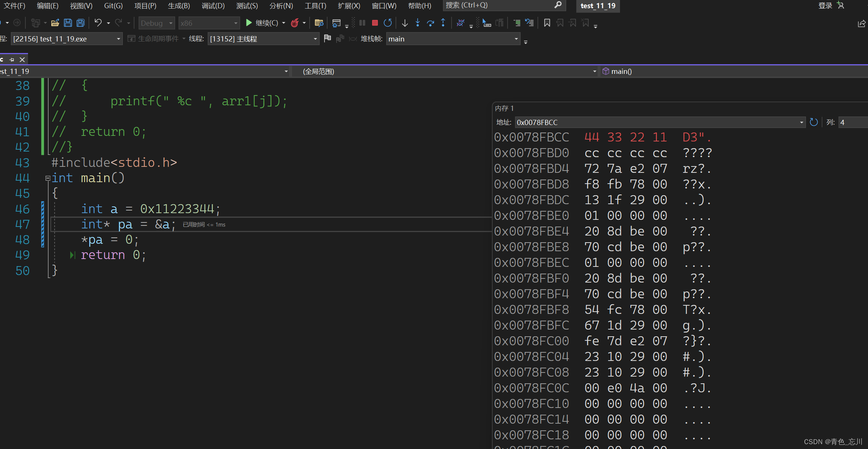Continue debugging with the green play button
This screenshot has height=449, width=868.
coord(249,23)
